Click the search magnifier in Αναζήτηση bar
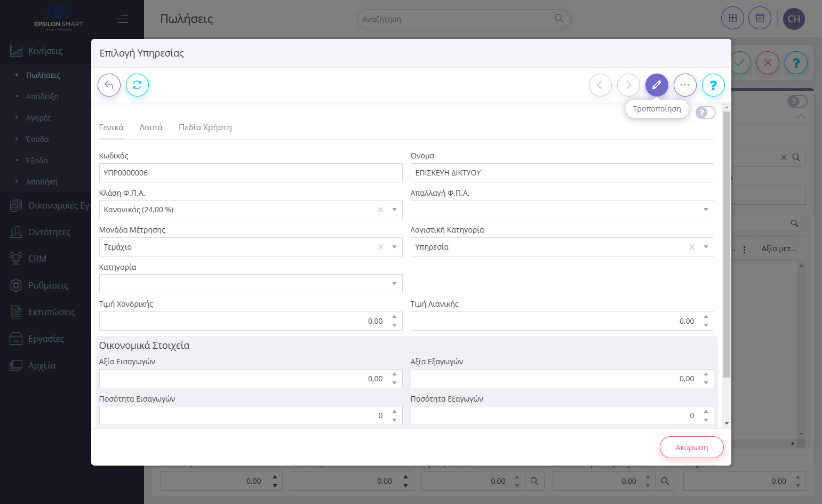822x504 pixels. click(559, 18)
